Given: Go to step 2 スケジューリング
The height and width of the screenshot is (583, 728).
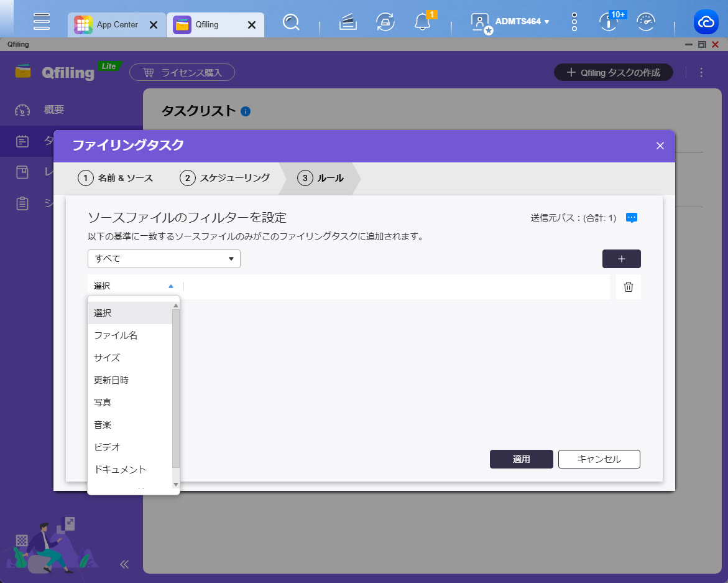Looking at the screenshot, I should [226, 178].
